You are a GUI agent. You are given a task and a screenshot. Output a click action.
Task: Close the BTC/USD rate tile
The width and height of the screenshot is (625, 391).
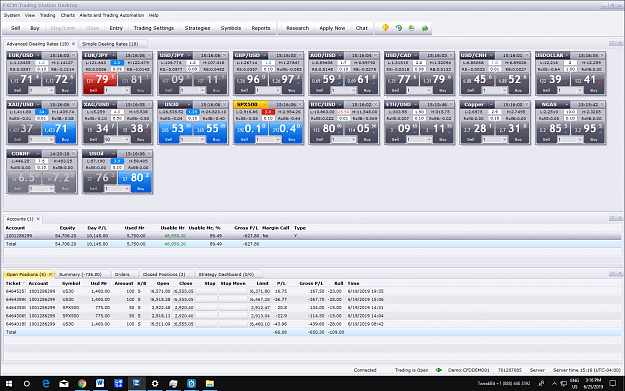(375, 104)
